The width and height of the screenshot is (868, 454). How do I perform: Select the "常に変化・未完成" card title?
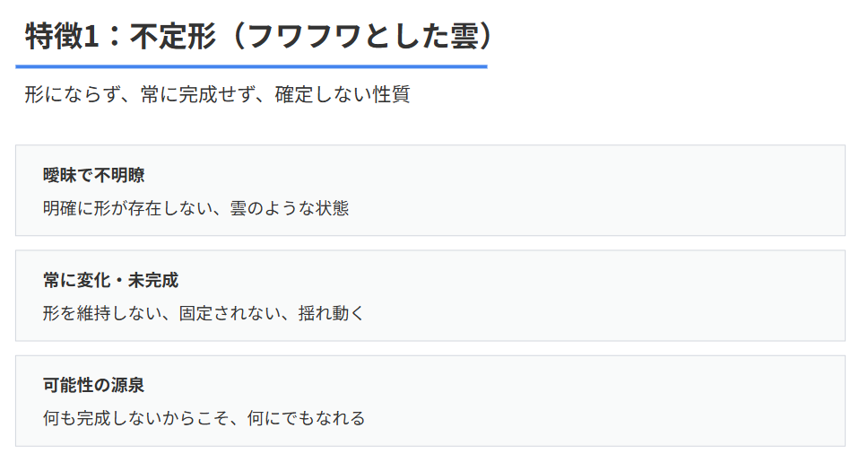pyautogui.click(x=110, y=280)
